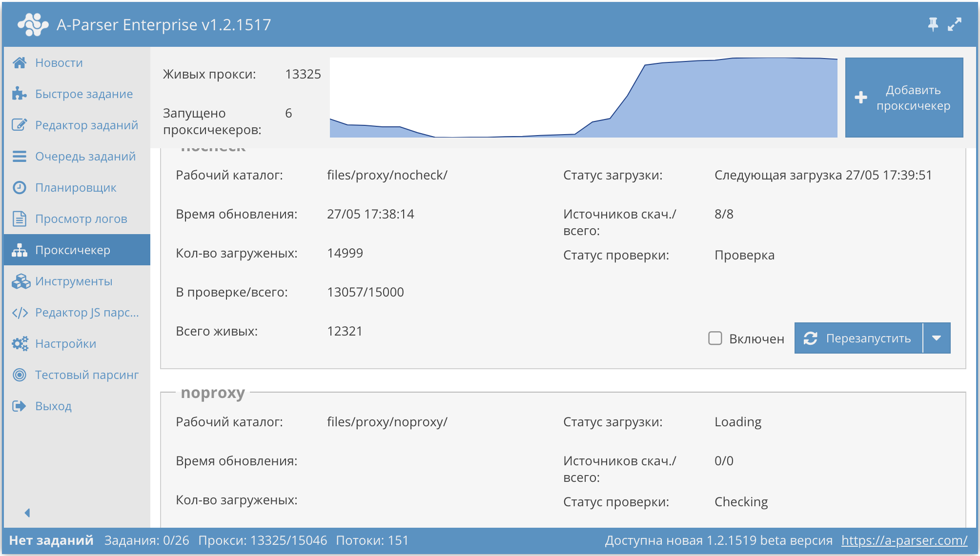Select the Инструменты sidebar entry
980x556 pixels.
pyautogui.click(x=74, y=281)
